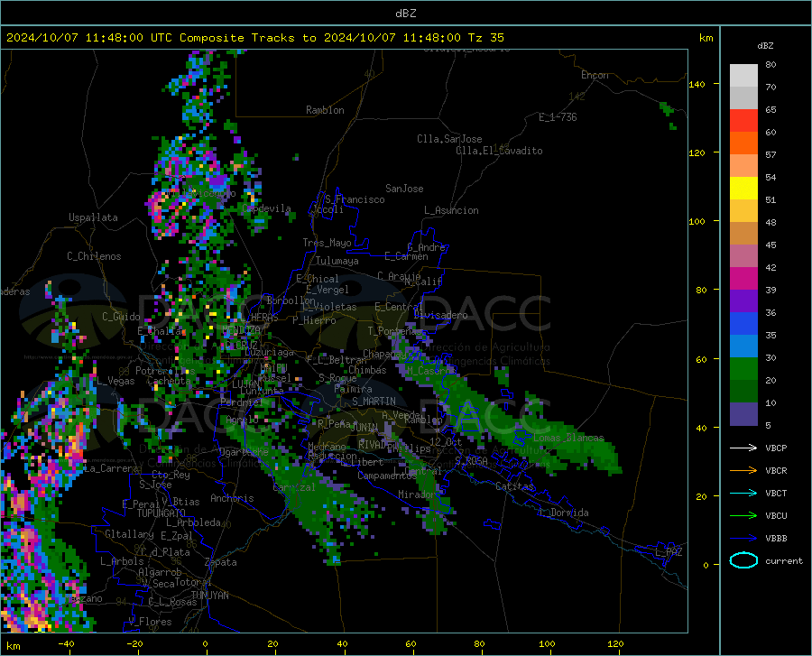Click the Capdevila label
The image size is (812, 656).
point(266,208)
